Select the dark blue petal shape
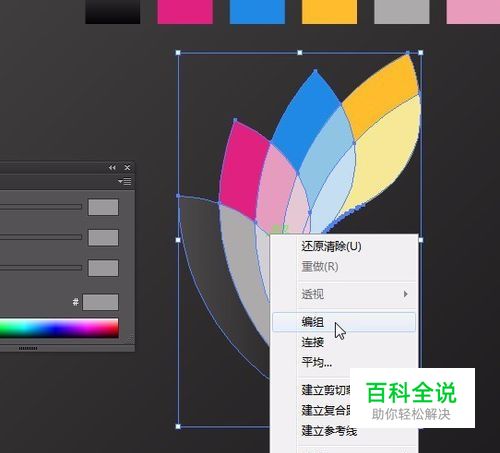This screenshot has height=453, width=500. [x=303, y=120]
